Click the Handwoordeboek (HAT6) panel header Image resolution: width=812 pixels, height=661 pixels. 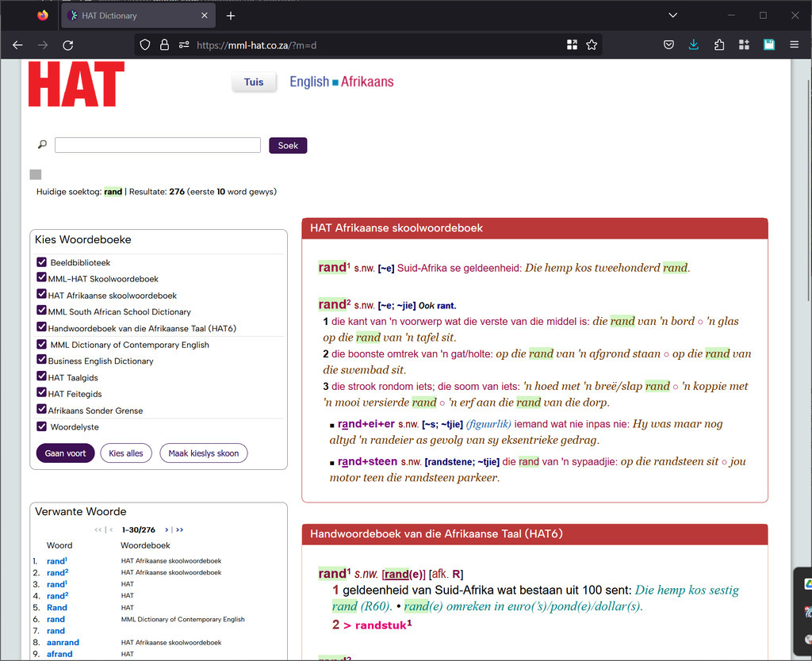click(535, 534)
